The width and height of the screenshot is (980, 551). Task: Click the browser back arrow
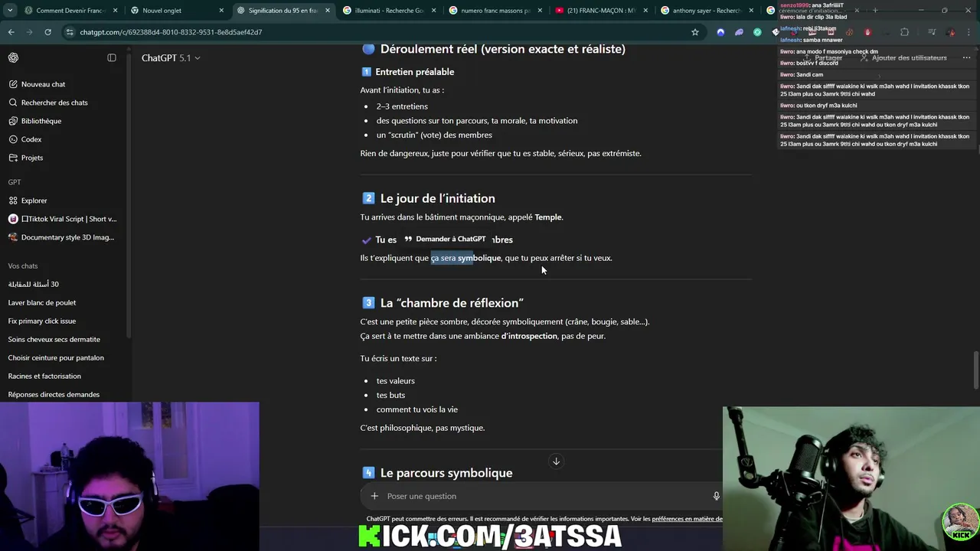pyautogui.click(x=11, y=32)
